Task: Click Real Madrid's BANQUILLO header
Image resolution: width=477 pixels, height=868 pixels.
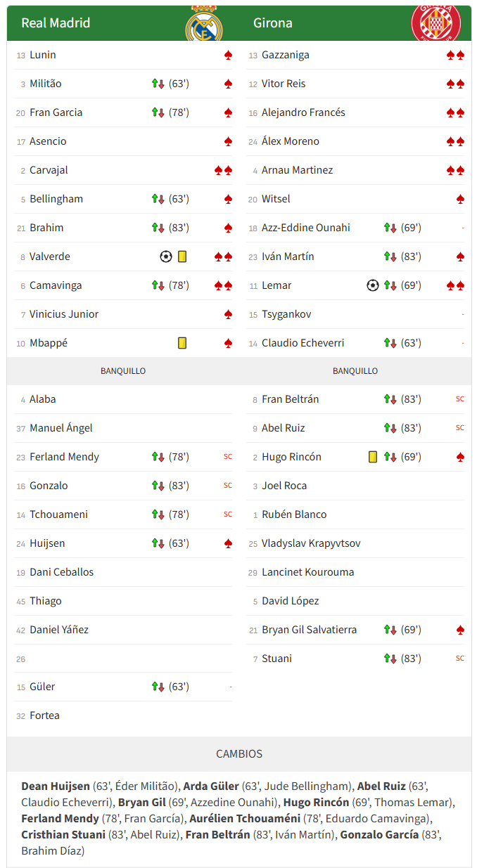Action: 123,370
